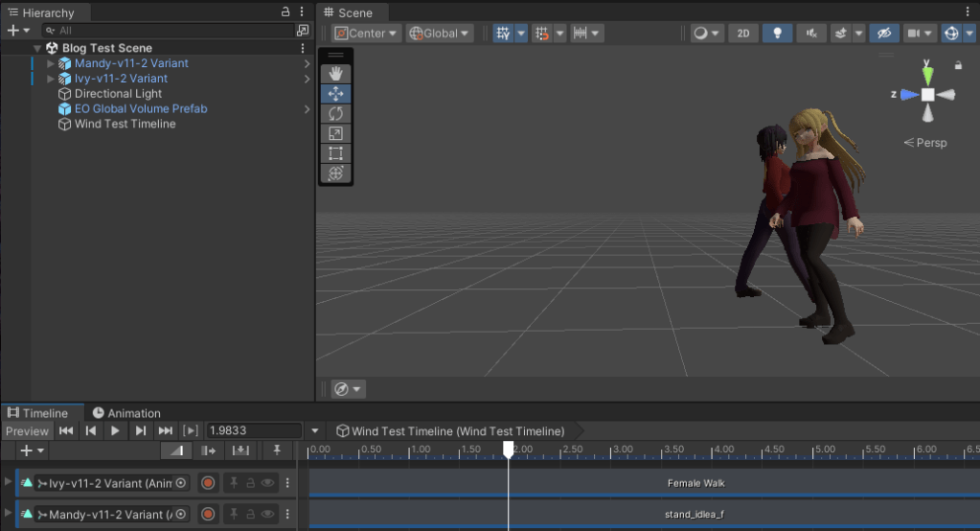
Task: Click the snap increment ruler icon
Action: coord(580,34)
